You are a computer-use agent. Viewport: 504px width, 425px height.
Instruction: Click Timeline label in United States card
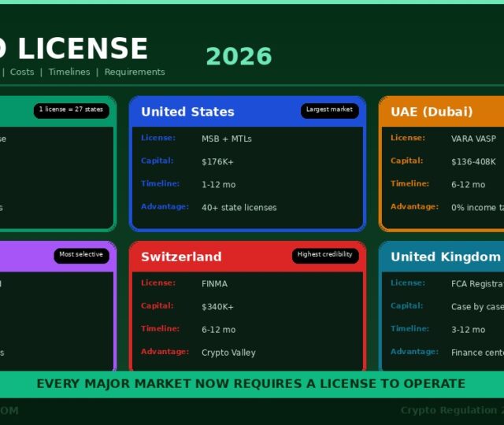[x=160, y=183]
